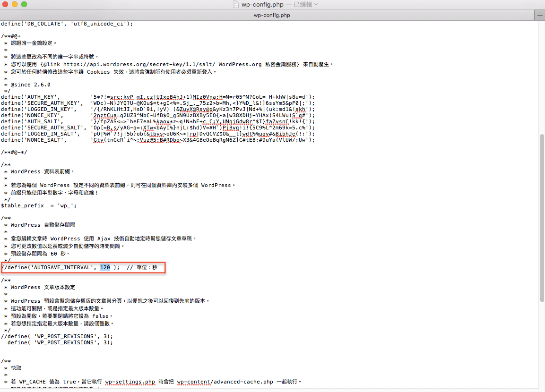The width and height of the screenshot is (545, 392).
Task: Click the yellow minimize window button
Action: [15, 4]
